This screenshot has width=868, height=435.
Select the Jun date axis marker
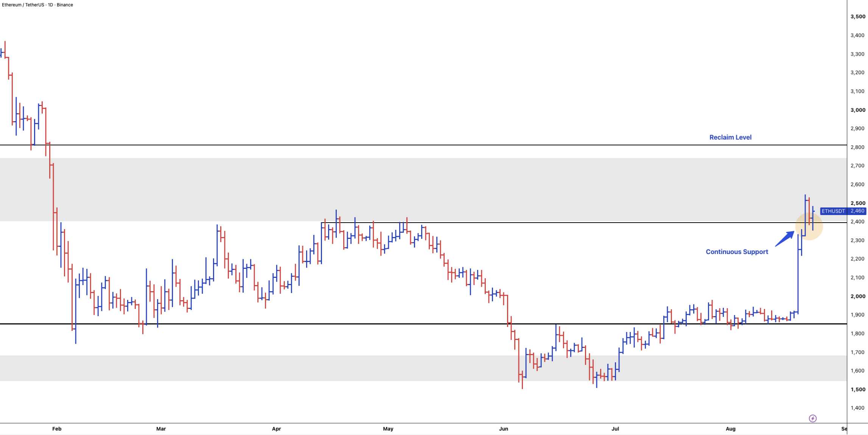pos(504,429)
